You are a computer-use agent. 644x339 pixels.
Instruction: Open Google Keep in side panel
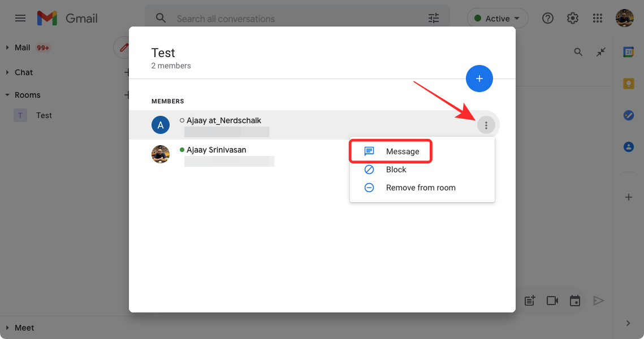point(628,84)
